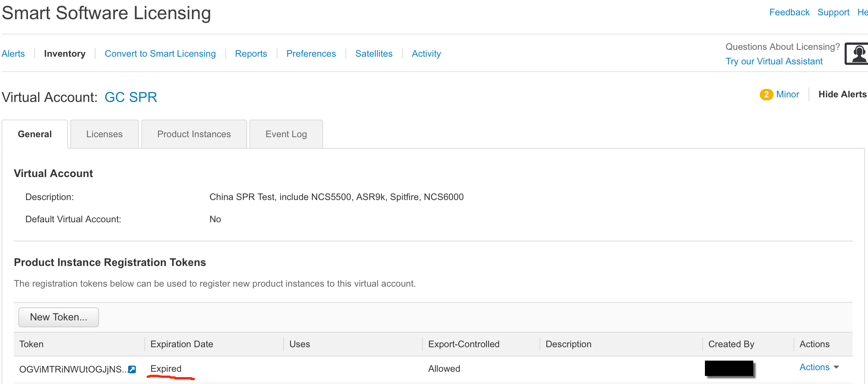Image resolution: width=868 pixels, height=384 pixels.
Task: Open Convert to Smart Licensing
Action: 160,54
